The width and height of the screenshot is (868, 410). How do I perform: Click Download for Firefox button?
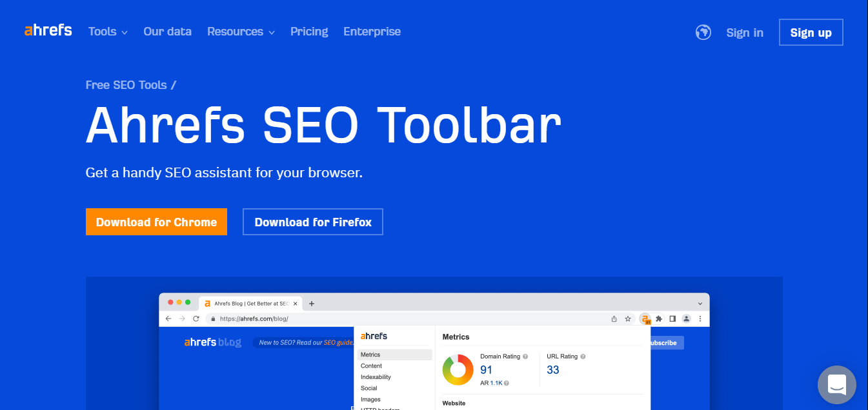[313, 222]
